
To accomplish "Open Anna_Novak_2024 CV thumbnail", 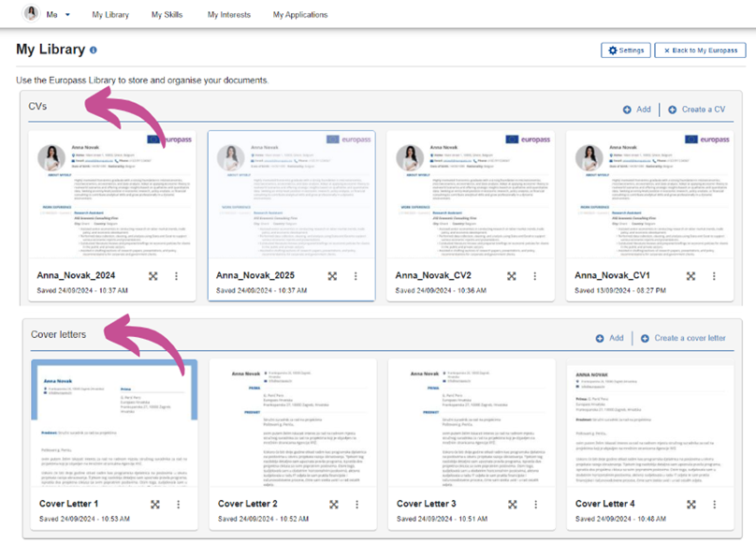I will (x=112, y=195).
